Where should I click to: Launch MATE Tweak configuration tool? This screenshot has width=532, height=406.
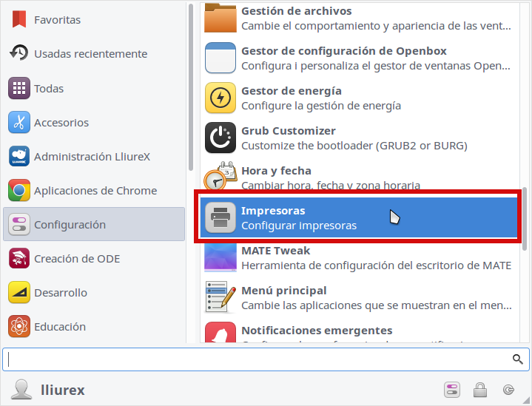pyautogui.click(x=358, y=257)
